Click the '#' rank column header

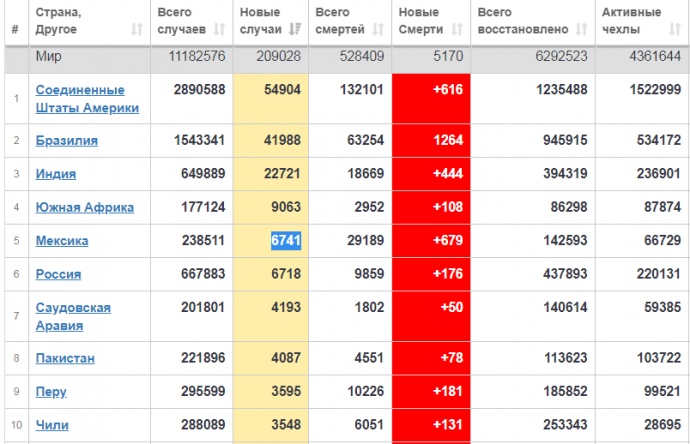14,29
